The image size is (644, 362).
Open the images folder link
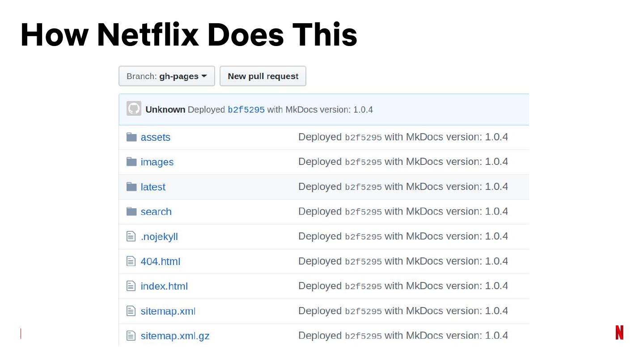157,162
